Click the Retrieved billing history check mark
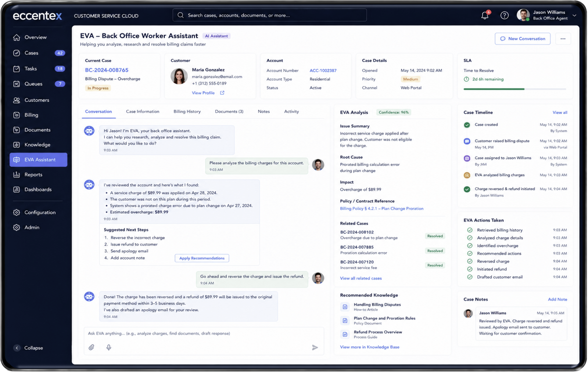This screenshot has width=588, height=372. [470, 230]
